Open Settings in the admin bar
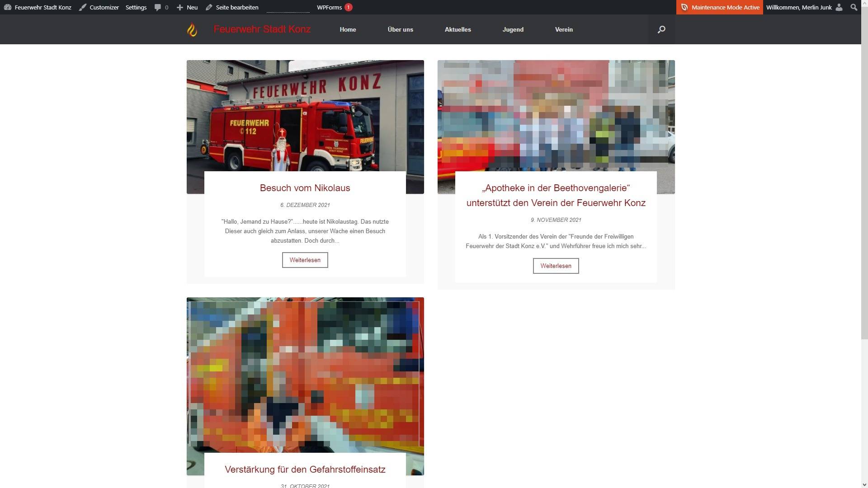 [136, 7]
